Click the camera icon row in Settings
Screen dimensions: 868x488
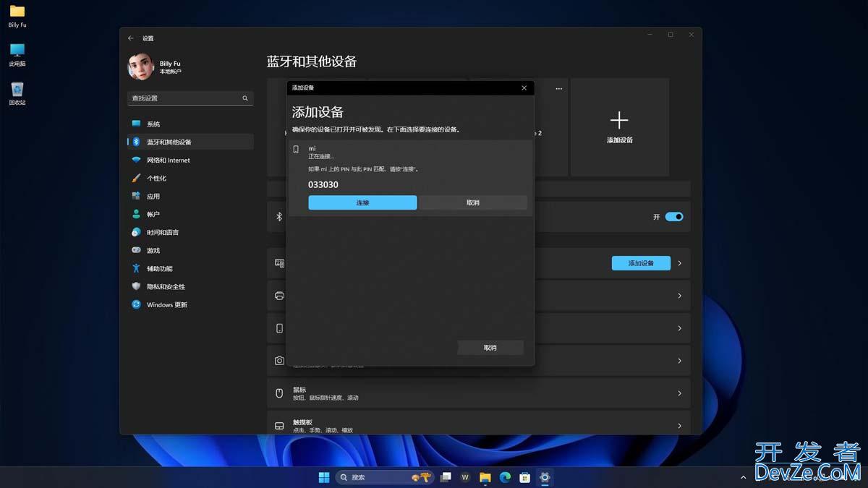click(x=279, y=361)
